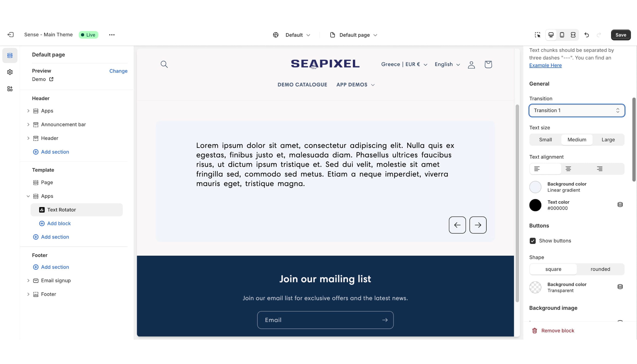
Task: Expand the Email signup section
Action: click(28, 281)
